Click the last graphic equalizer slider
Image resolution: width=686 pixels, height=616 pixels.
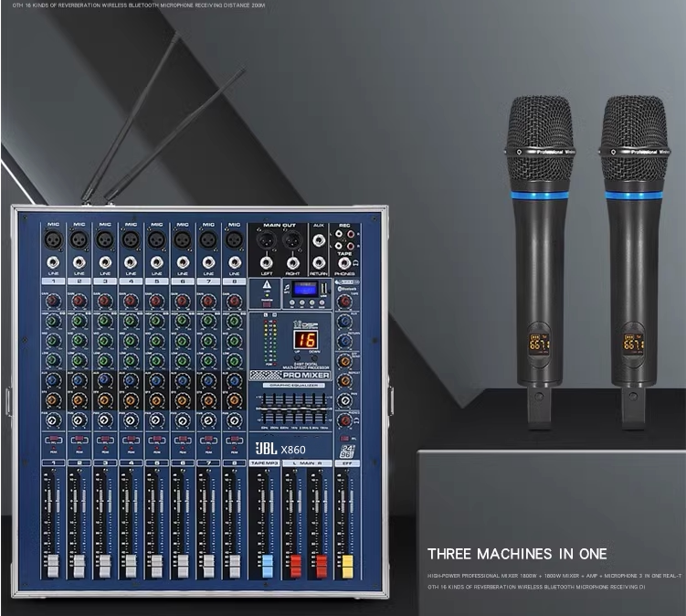pos(324,409)
